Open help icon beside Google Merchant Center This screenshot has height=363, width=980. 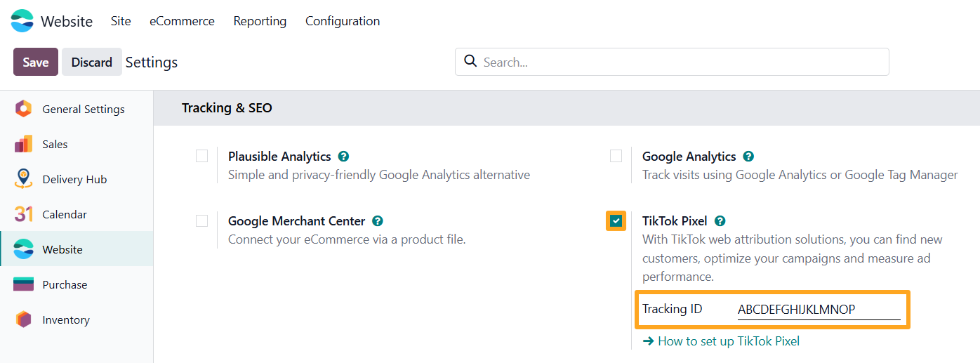coord(378,221)
